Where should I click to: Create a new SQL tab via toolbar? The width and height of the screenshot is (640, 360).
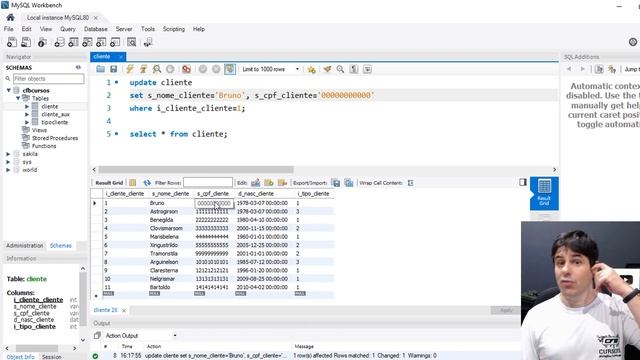(12, 42)
